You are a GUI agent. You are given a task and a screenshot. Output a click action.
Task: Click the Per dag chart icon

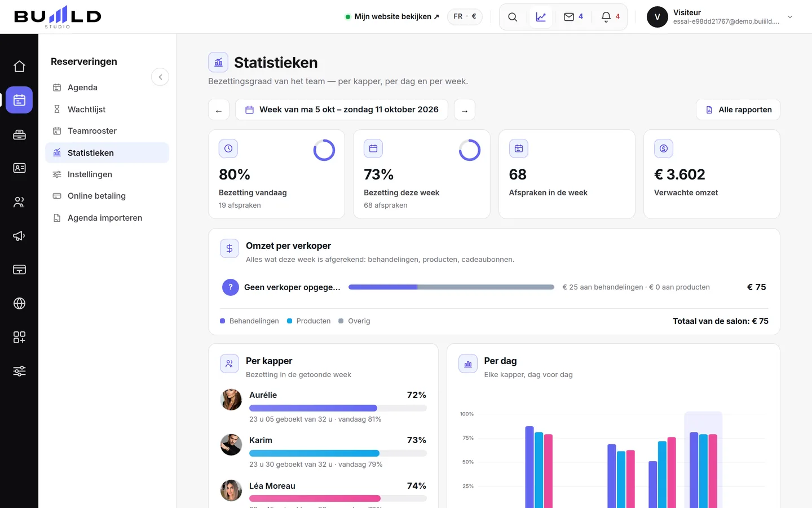tap(468, 364)
